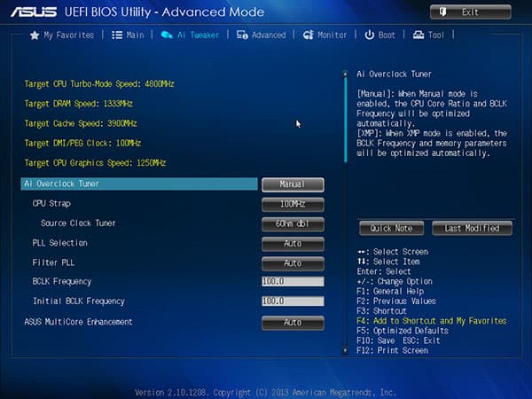Viewport: 532px width, 399px height.
Task: Click the vertical scrollbar thumb
Action: coord(346,121)
